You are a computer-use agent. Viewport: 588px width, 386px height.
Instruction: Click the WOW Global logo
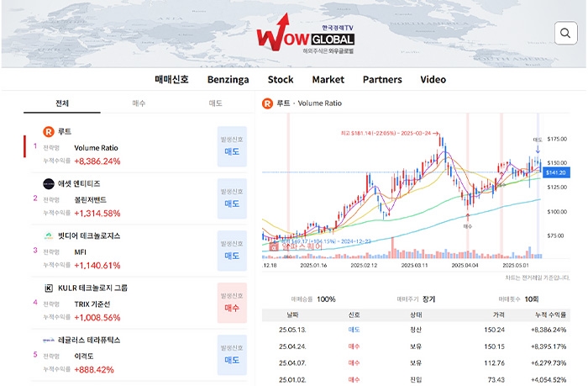(x=305, y=39)
